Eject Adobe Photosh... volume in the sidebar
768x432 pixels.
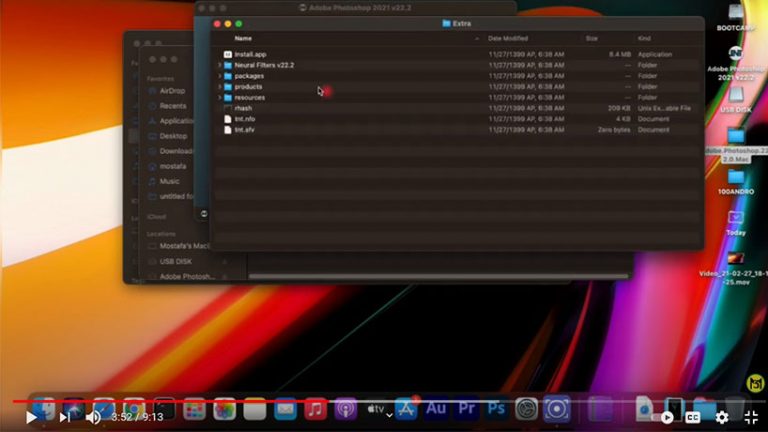pyautogui.click(x=225, y=277)
